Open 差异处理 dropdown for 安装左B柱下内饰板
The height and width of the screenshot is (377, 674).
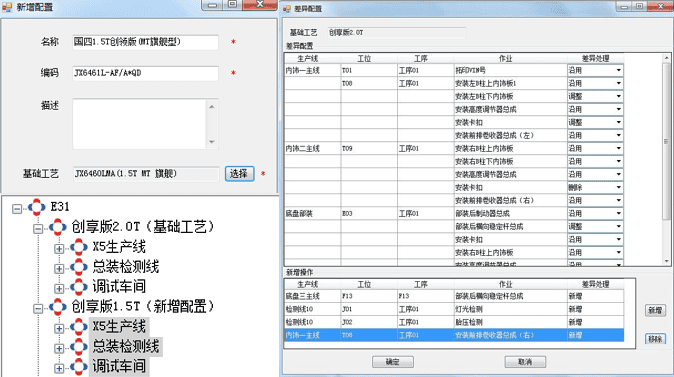pos(619,96)
